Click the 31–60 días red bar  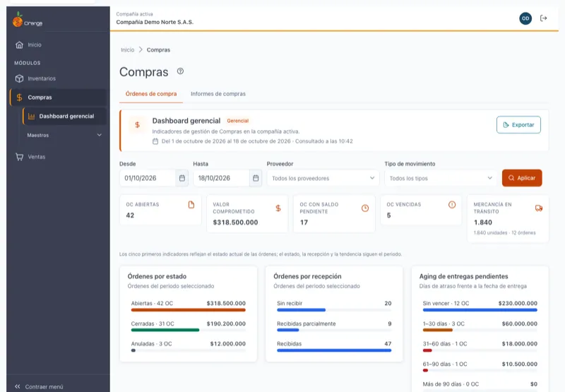click(427, 350)
